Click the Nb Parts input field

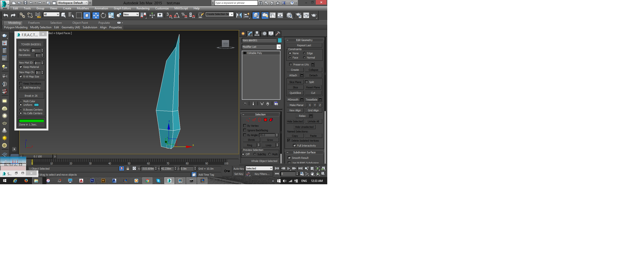click(x=36, y=50)
